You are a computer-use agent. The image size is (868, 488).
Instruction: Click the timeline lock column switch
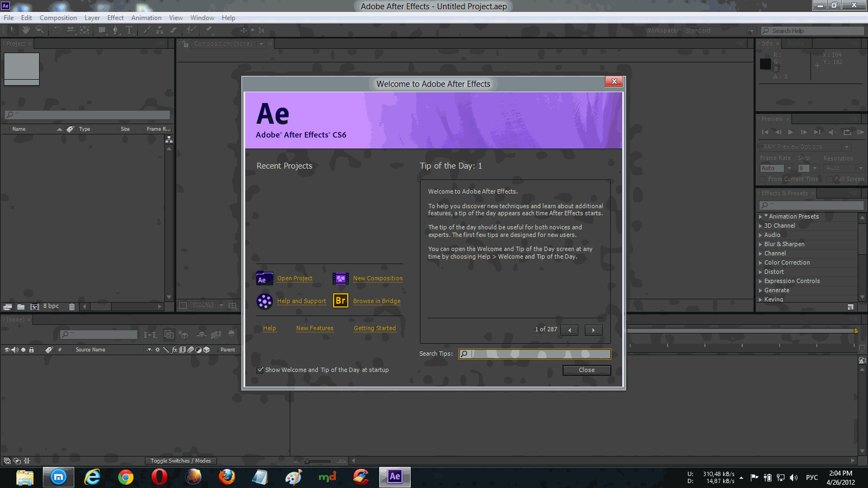click(x=31, y=350)
